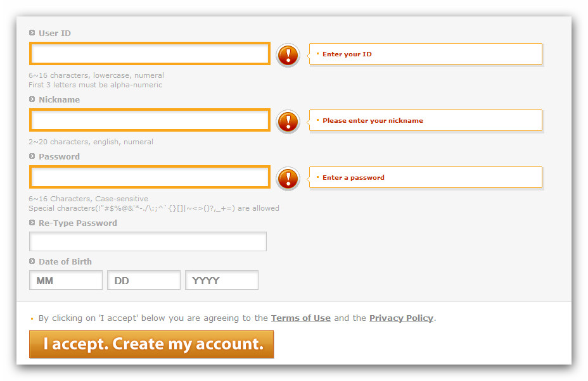Click the exclamation icon beside Password field
The image size is (588, 381).
[288, 178]
